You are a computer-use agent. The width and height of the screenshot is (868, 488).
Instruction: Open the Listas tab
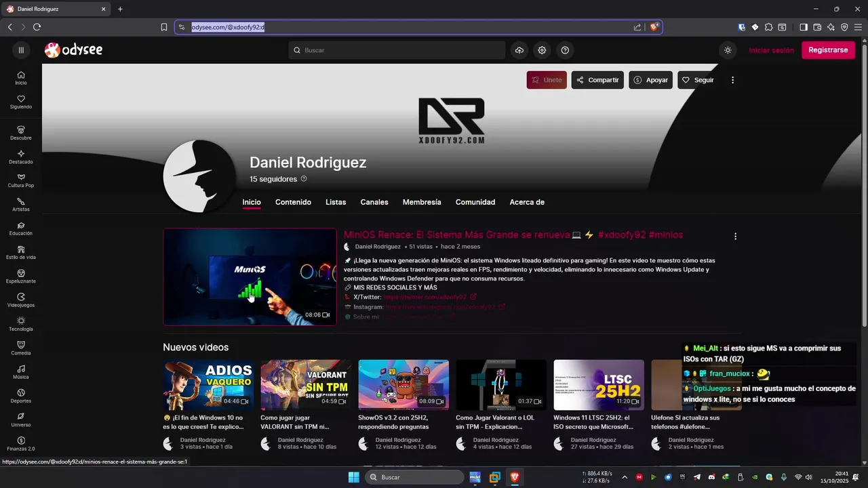(336, 202)
